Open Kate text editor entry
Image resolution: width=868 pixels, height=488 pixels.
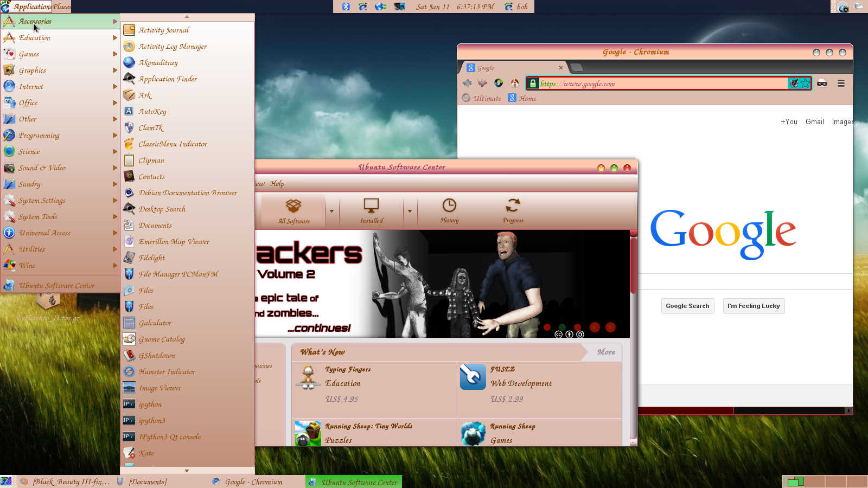187,453
